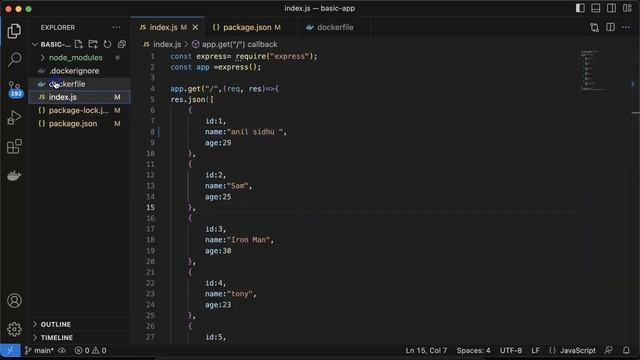
Task: Open the Extensions view
Action: pyautogui.click(x=14, y=147)
